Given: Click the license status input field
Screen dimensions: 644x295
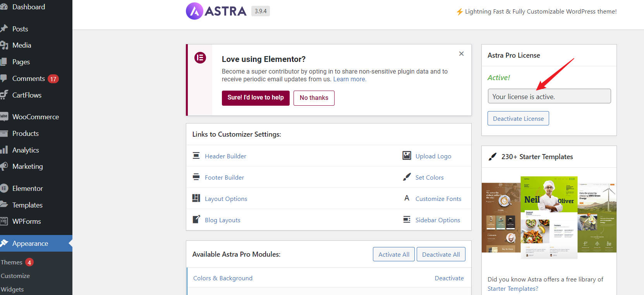Looking at the screenshot, I should [549, 96].
